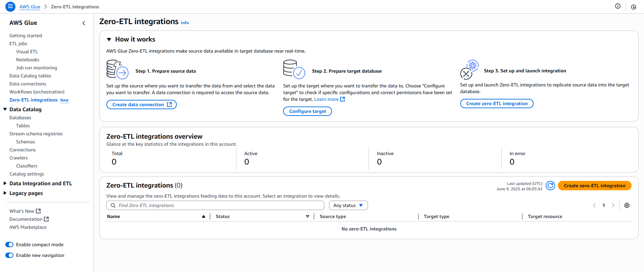Click the Source type column header
The width and height of the screenshot is (644, 272).
point(333,216)
